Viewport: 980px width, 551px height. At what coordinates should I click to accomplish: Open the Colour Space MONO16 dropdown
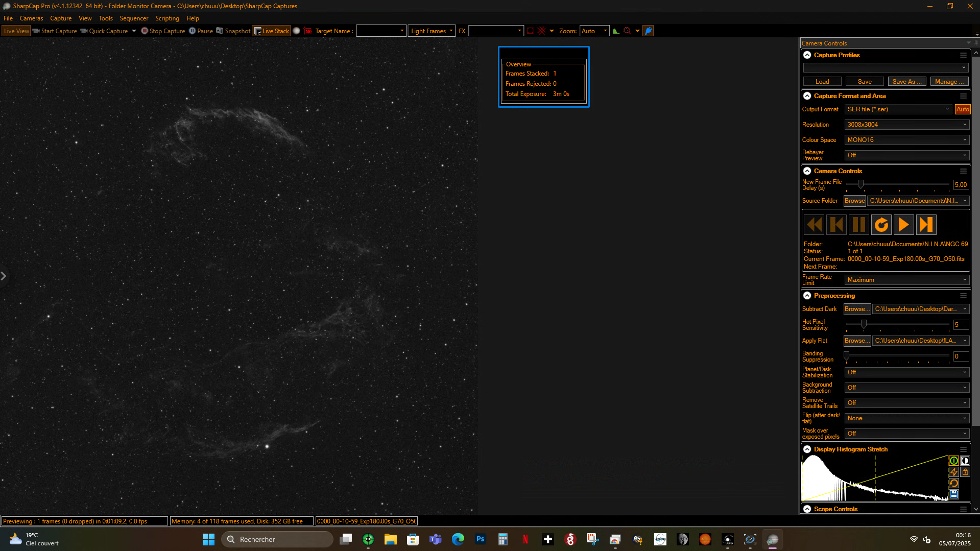click(906, 140)
